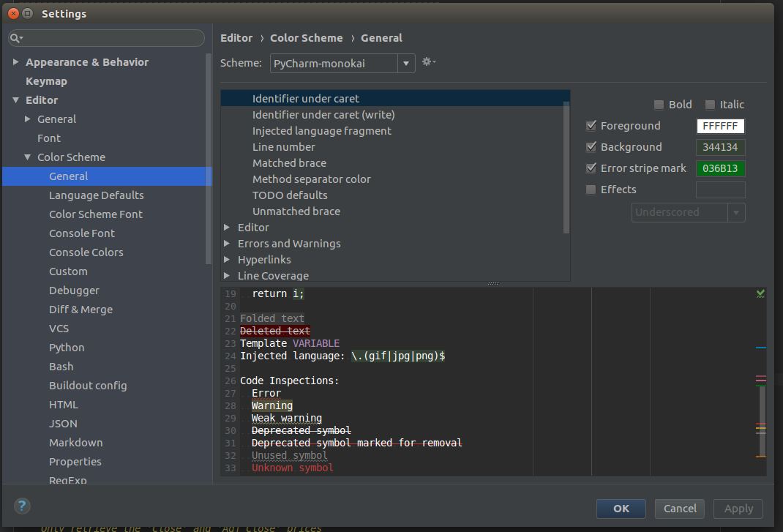The image size is (783, 532).
Task: Click the green inspections checkmark above the preview
Action: 760,293
